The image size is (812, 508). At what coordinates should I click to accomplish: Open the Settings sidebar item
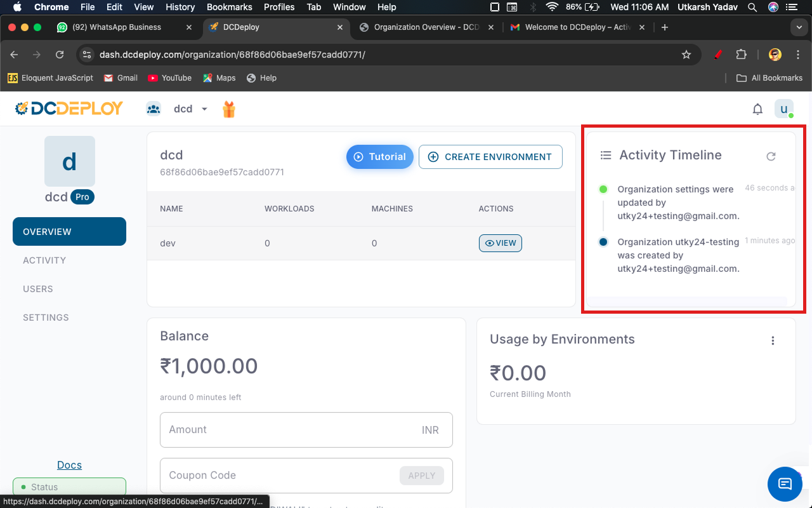coord(46,317)
